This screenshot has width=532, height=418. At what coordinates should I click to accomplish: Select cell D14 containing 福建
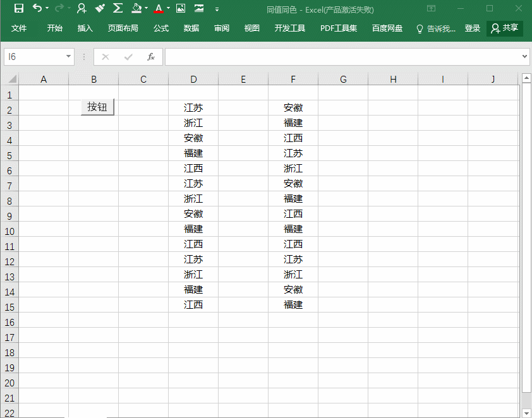(193, 290)
